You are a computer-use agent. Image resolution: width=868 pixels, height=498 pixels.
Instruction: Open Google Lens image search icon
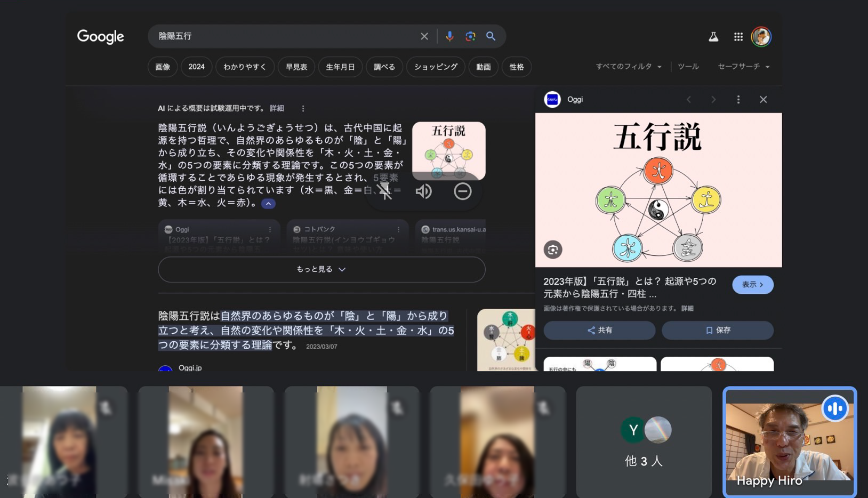(470, 36)
